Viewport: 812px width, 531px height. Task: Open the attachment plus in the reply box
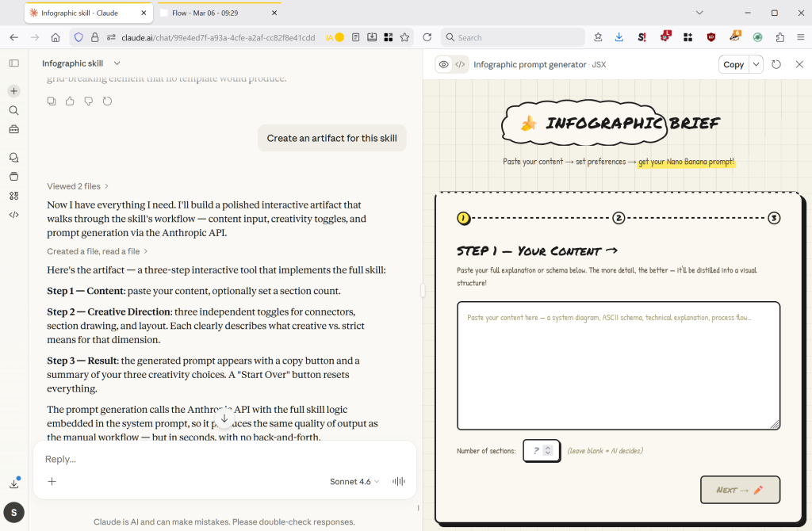tap(51, 481)
